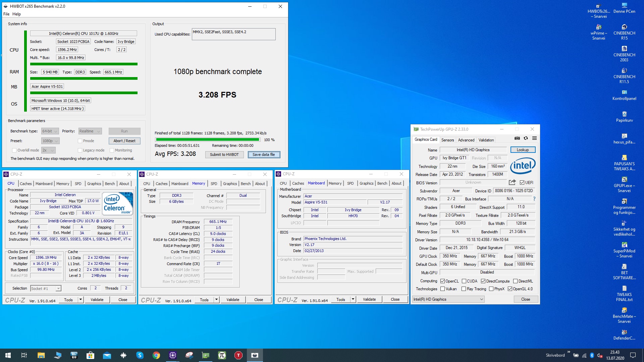Open the TWEAKS FINAL.txt desktop file
The image size is (644, 362).
pos(624,294)
